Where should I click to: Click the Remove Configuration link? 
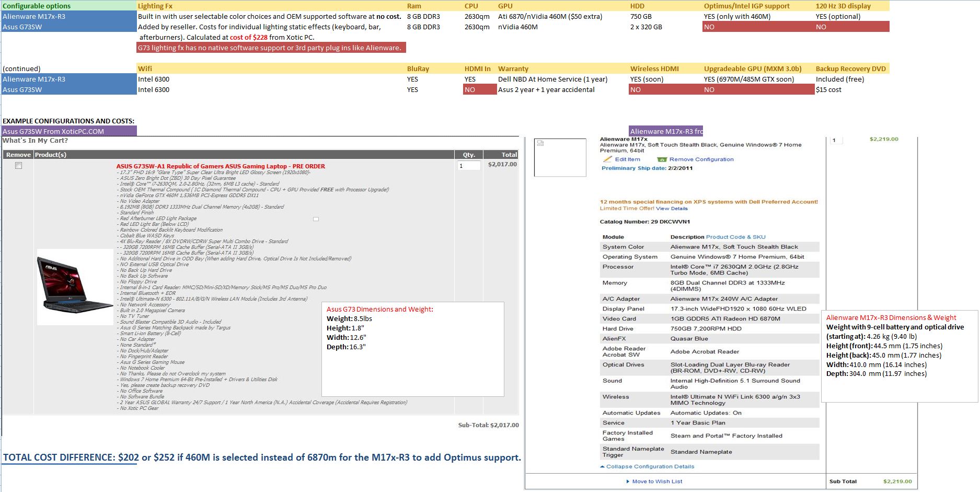click(x=701, y=159)
